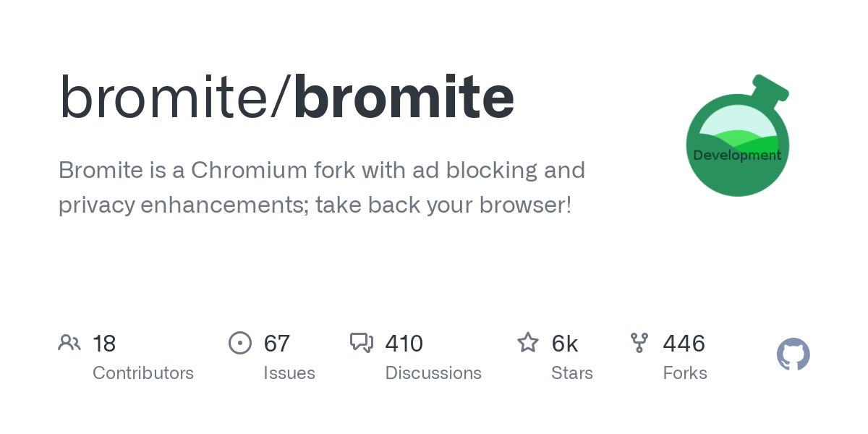Click the Discussions speech bubbles icon
The height and width of the screenshot is (434, 868).
362,342
